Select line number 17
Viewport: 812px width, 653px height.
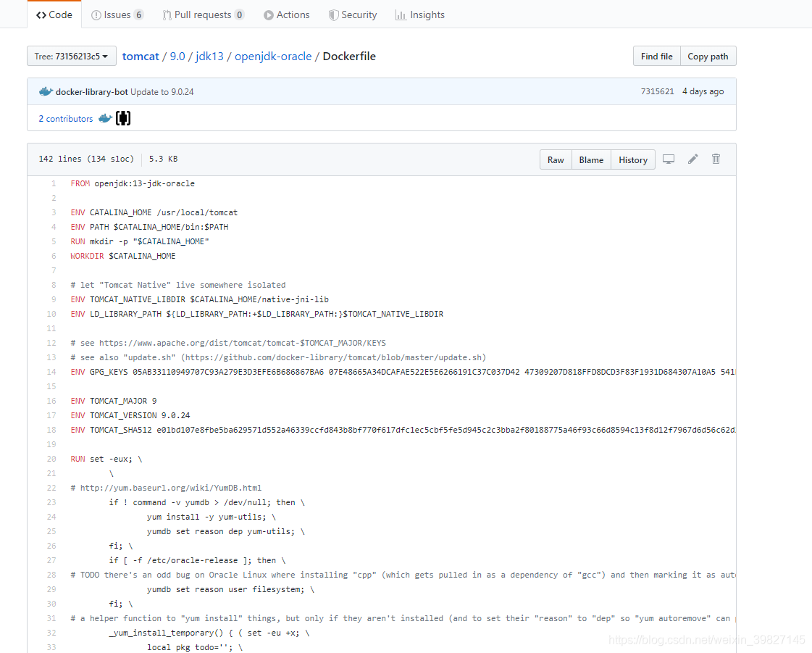pyautogui.click(x=51, y=415)
